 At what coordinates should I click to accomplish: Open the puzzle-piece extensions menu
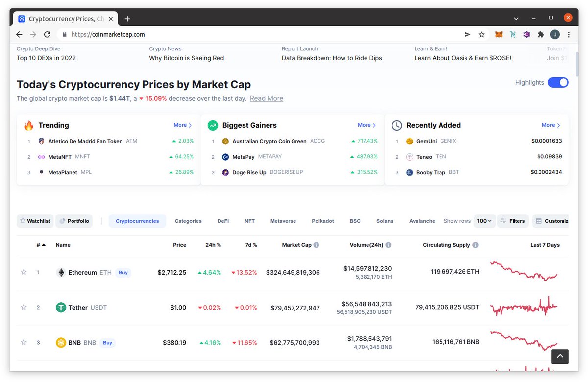(540, 34)
